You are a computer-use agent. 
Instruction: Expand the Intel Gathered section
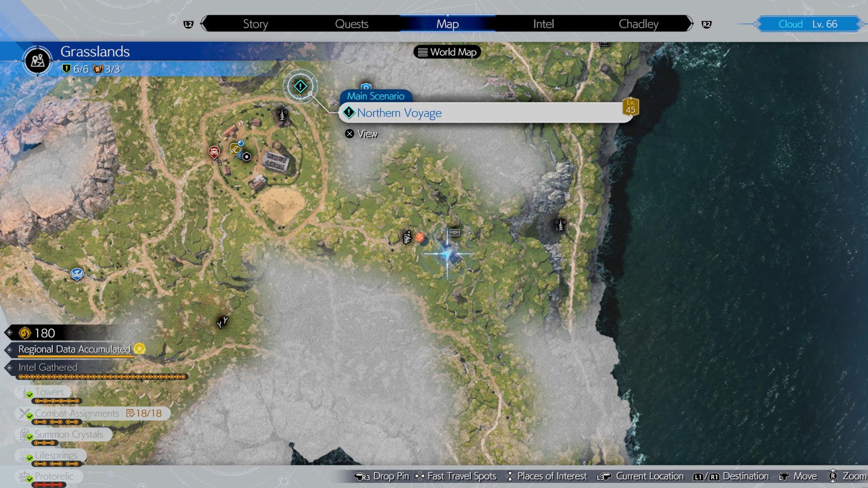click(47, 367)
